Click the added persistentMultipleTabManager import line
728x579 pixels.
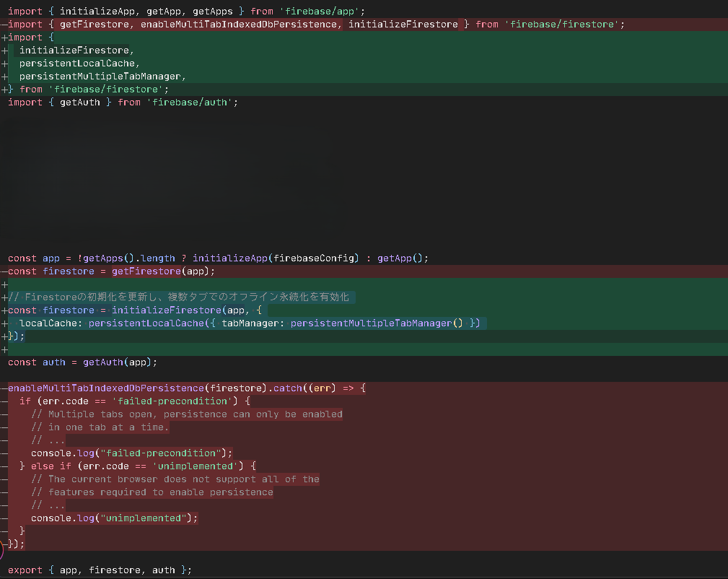(102, 77)
